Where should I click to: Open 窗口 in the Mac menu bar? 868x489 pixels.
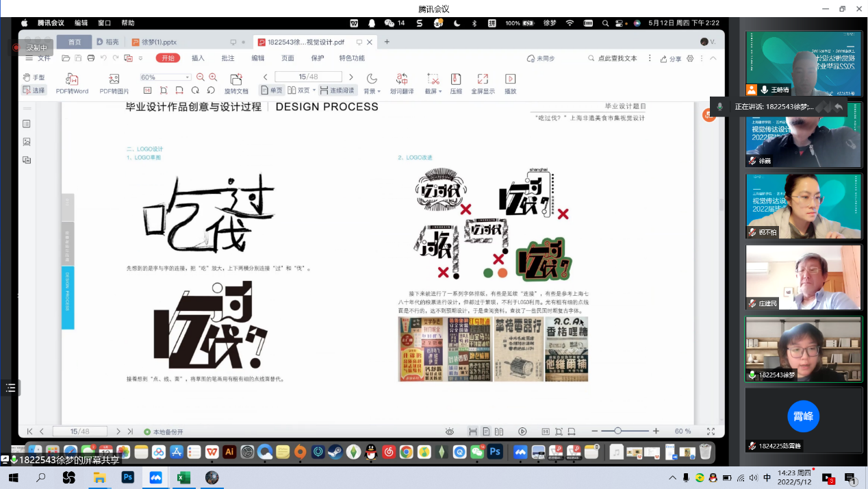pos(104,23)
